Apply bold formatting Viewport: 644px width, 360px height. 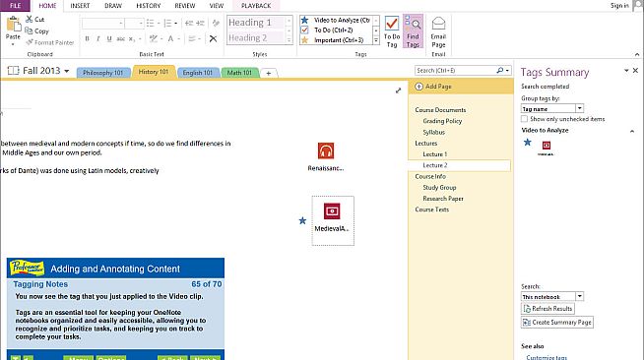(87, 38)
